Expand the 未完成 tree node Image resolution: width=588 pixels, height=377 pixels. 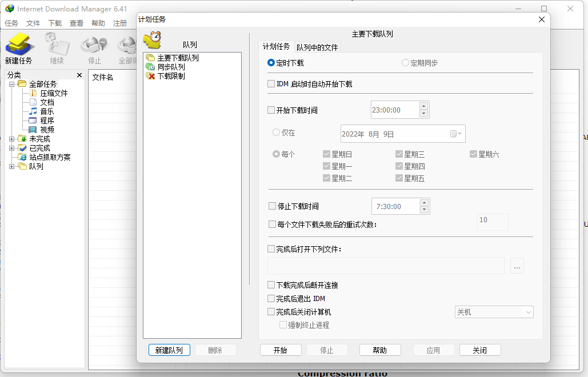(x=13, y=138)
